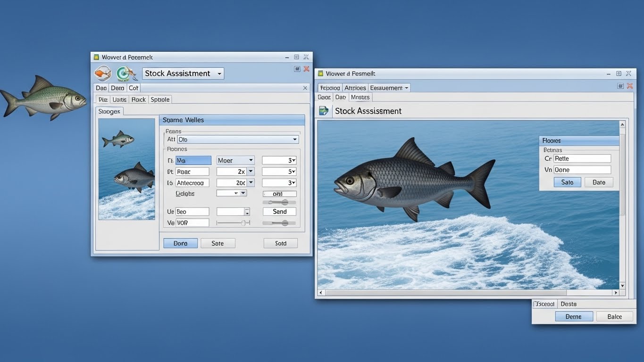This screenshot has height=362, width=644.
Task: Click the app icon in right window title bar
Action: coord(320,74)
